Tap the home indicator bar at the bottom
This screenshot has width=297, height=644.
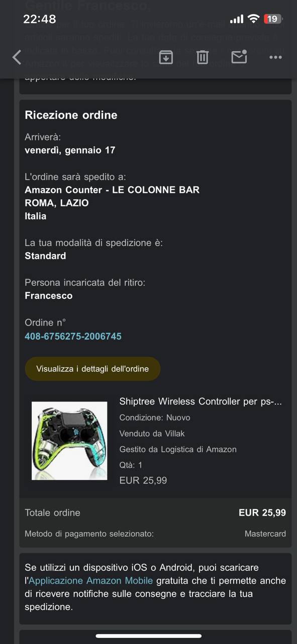(148, 636)
